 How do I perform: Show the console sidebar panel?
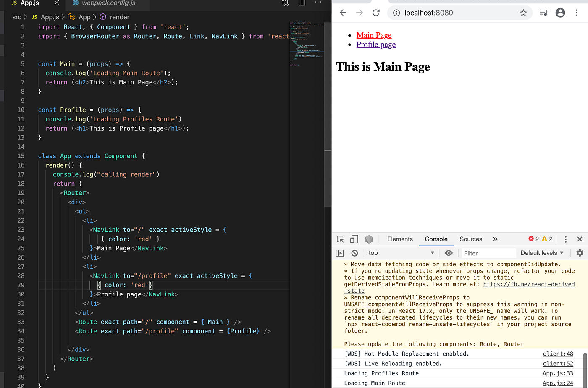pyautogui.click(x=340, y=253)
